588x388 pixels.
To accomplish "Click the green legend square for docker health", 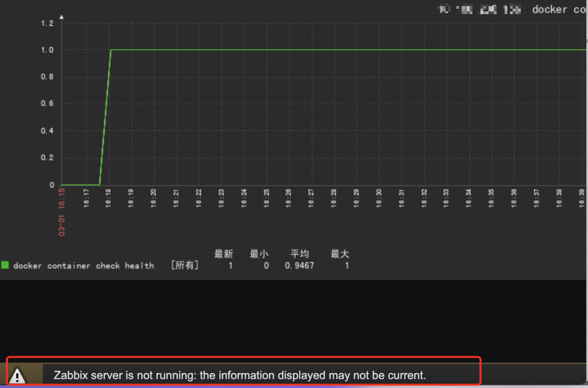I will 5,266.
